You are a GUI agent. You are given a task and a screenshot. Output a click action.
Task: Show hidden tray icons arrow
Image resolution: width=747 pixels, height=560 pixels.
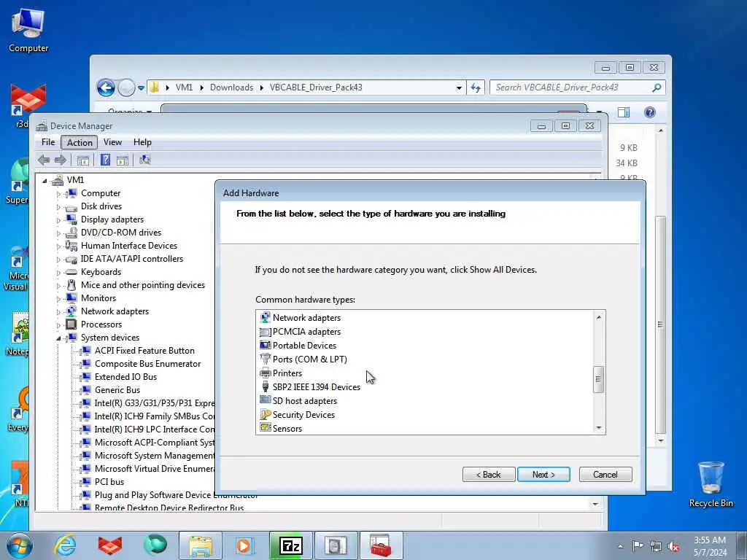(x=620, y=546)
